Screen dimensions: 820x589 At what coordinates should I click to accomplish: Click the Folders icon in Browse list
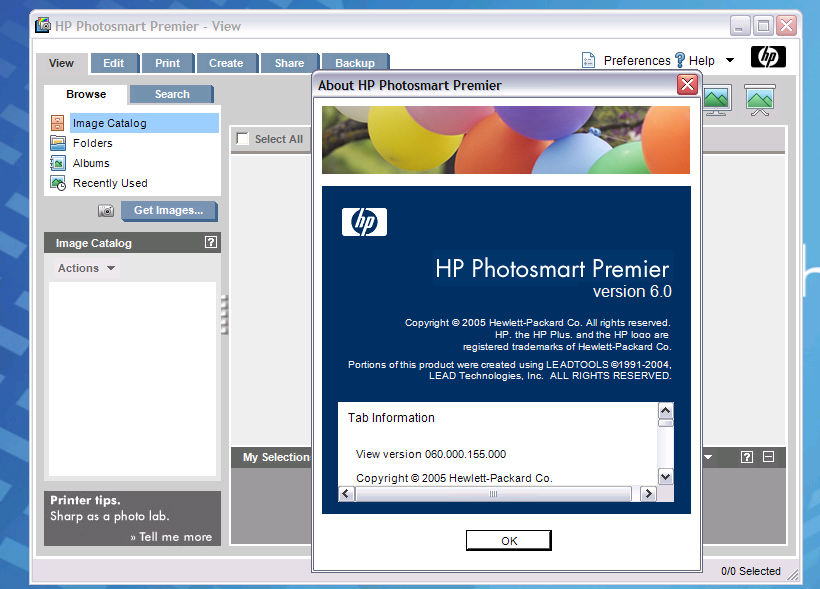coord(58,143)
